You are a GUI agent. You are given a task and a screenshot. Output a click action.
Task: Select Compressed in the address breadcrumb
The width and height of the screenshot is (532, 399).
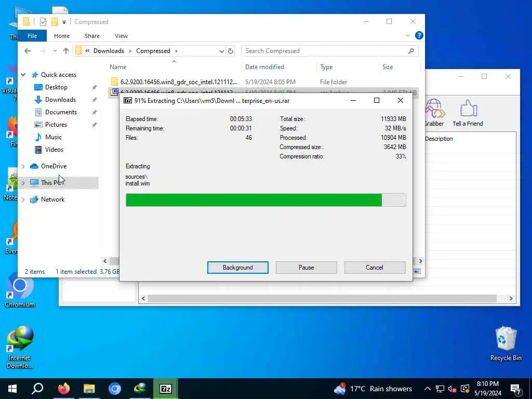(x=153, y=51)
